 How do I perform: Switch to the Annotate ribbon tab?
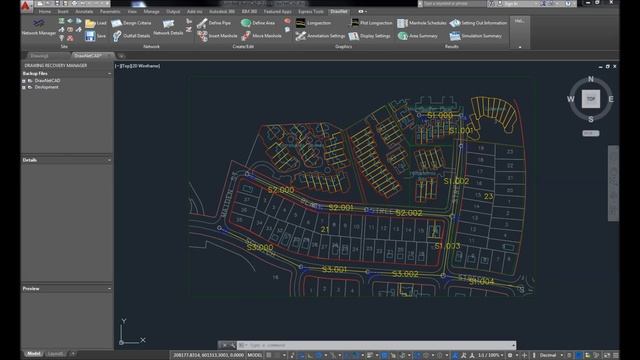(84, 11)
